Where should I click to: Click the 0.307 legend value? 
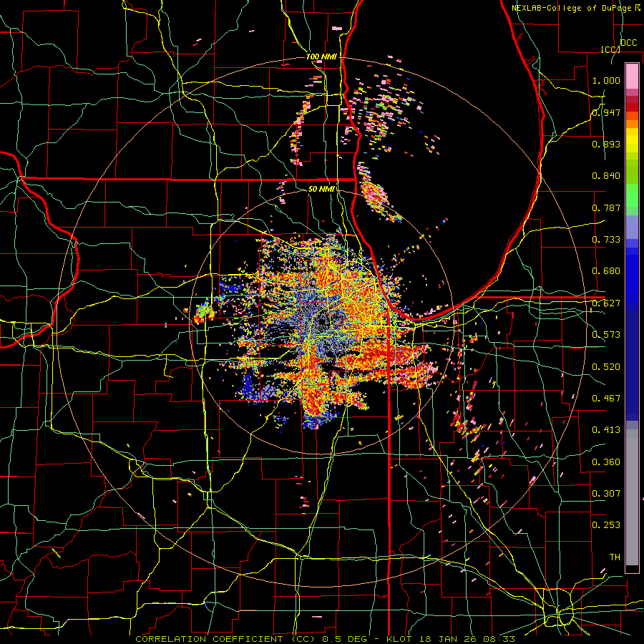tap(606, 494)
